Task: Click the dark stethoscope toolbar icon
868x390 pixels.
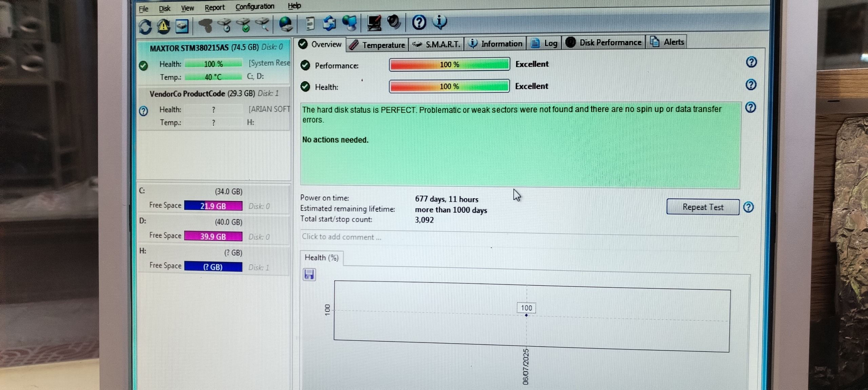Action: point(205,25)
